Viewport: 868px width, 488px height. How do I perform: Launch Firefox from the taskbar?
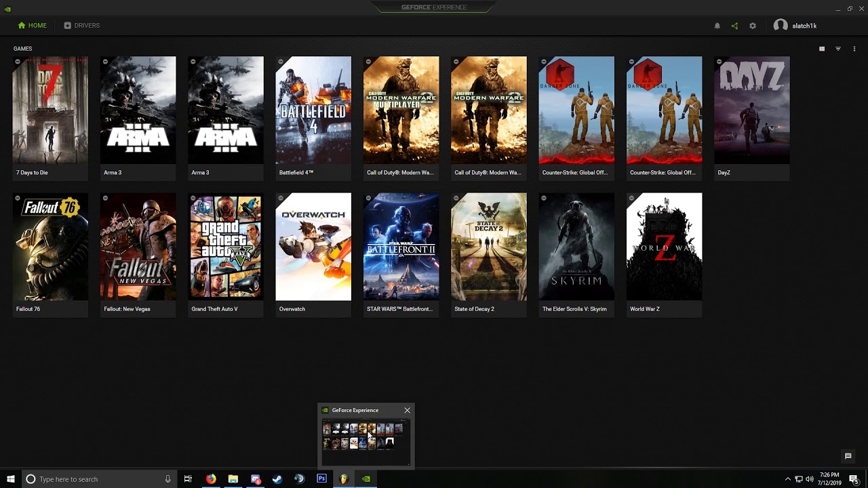(211, 479)
